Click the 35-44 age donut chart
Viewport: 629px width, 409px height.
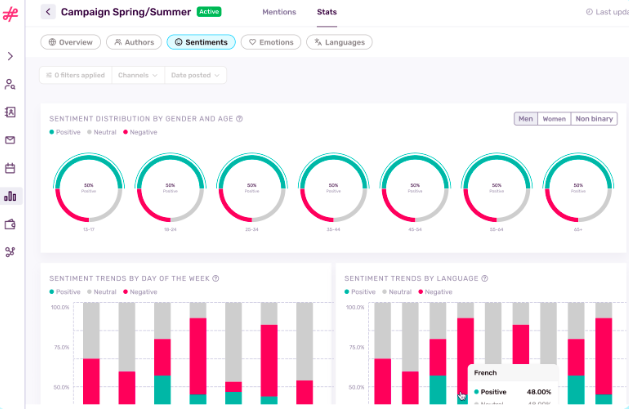(x=333, y=188)
